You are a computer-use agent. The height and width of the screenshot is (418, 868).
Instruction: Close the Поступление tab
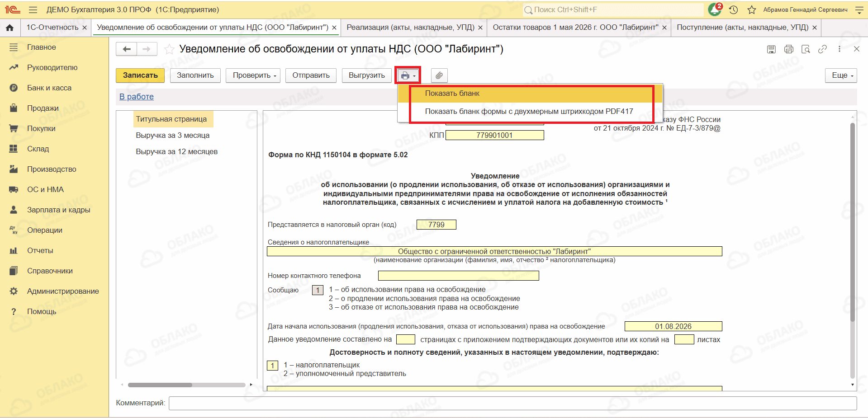(x=815, y=28)
